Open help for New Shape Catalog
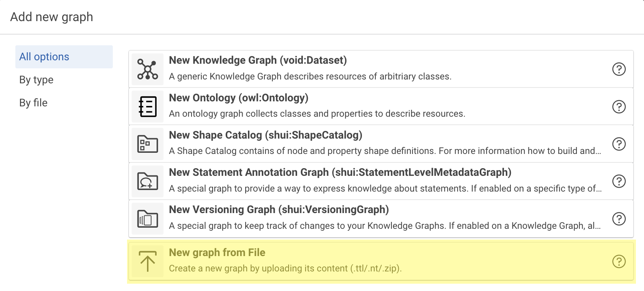The image size is (644, 291). click(619, 144)
